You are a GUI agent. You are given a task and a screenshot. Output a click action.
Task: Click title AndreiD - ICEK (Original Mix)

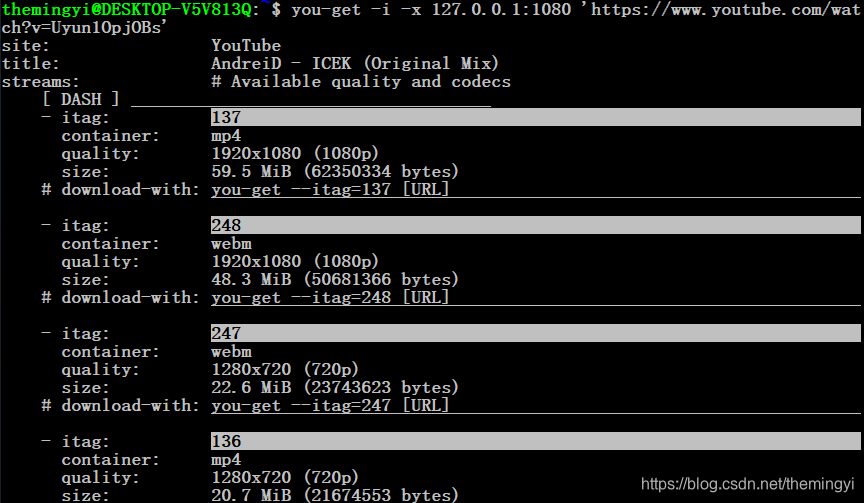click(355, 63)
